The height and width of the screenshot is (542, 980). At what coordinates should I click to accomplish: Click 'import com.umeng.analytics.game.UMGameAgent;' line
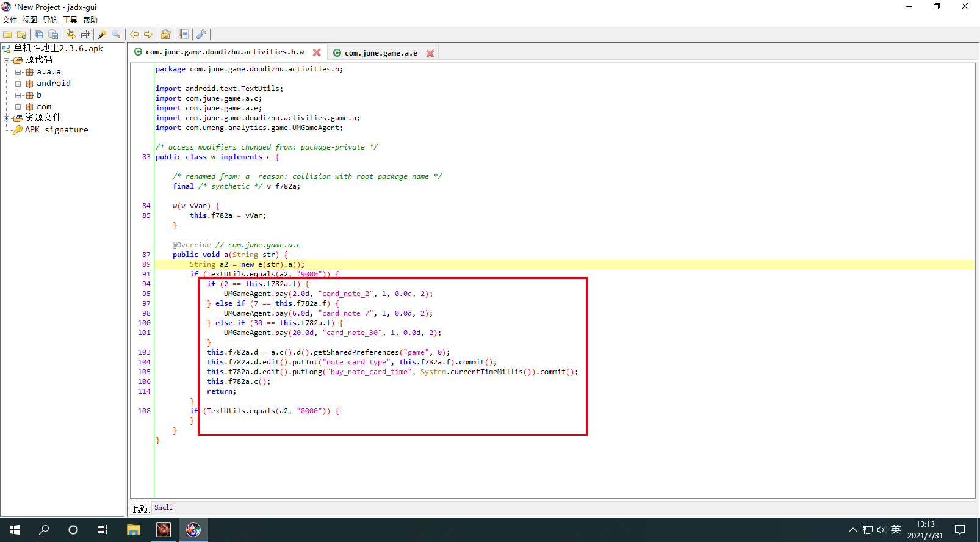(249, 128)
